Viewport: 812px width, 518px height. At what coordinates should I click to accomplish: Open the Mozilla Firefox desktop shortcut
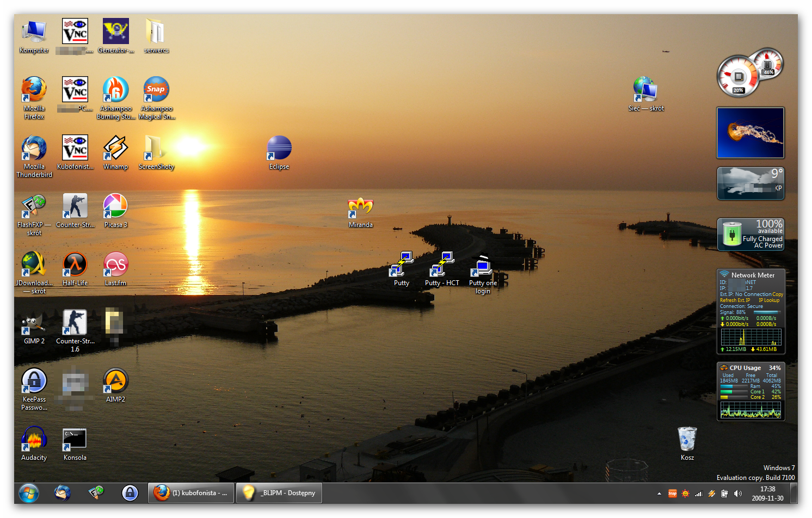click(34, 90)
